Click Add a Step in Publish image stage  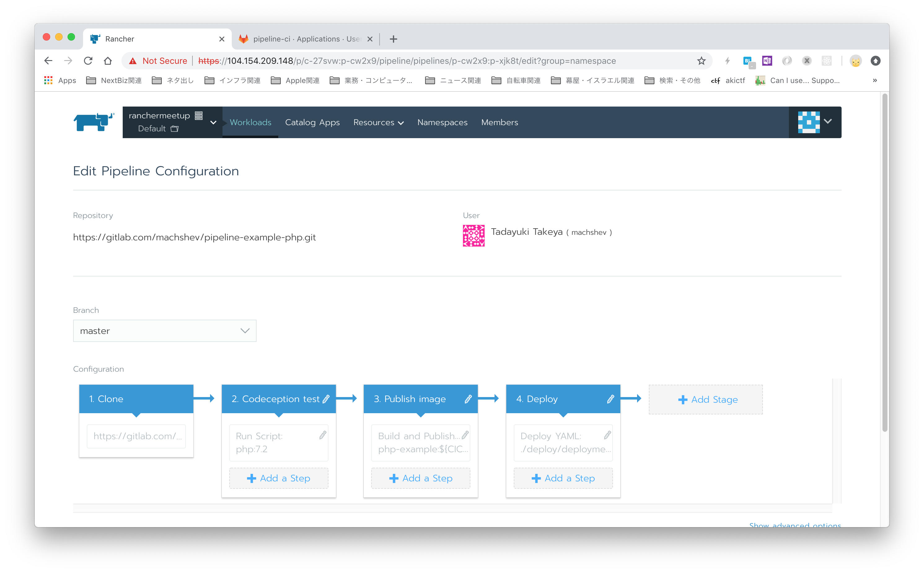pos(421,477)
